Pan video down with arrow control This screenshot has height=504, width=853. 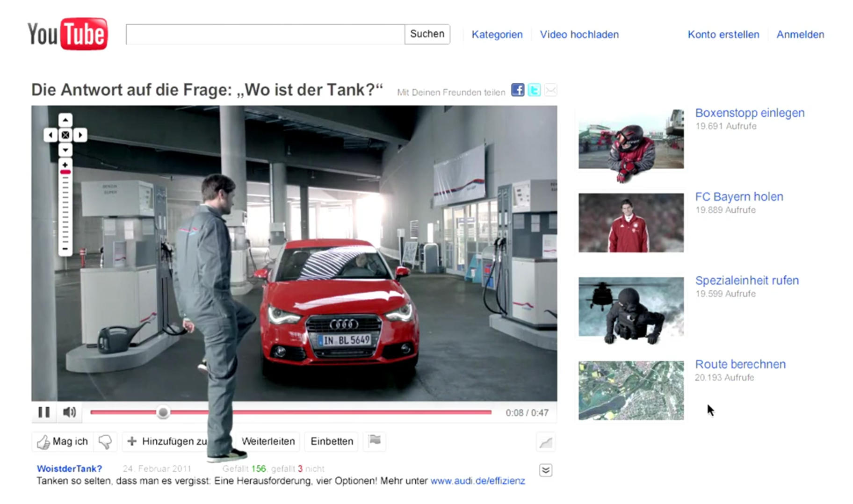pos(65,150)
